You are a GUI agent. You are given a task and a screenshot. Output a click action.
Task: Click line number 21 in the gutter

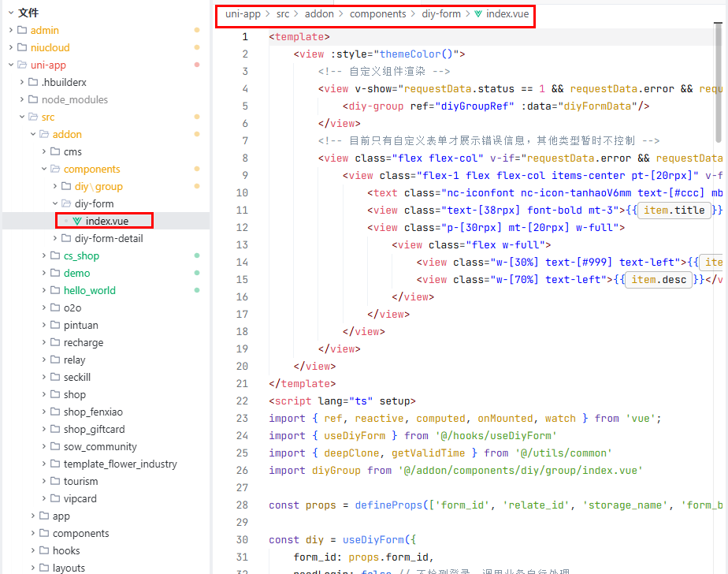242,383
